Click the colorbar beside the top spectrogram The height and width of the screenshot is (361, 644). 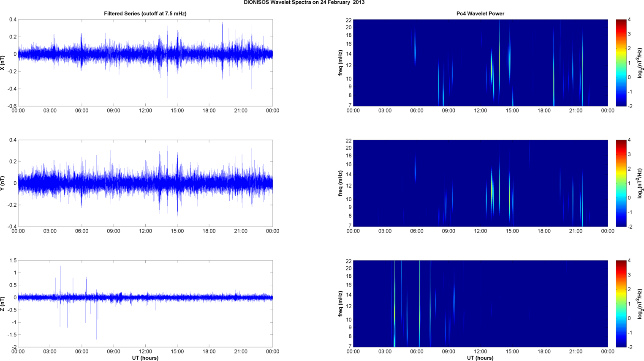(621, 63)
